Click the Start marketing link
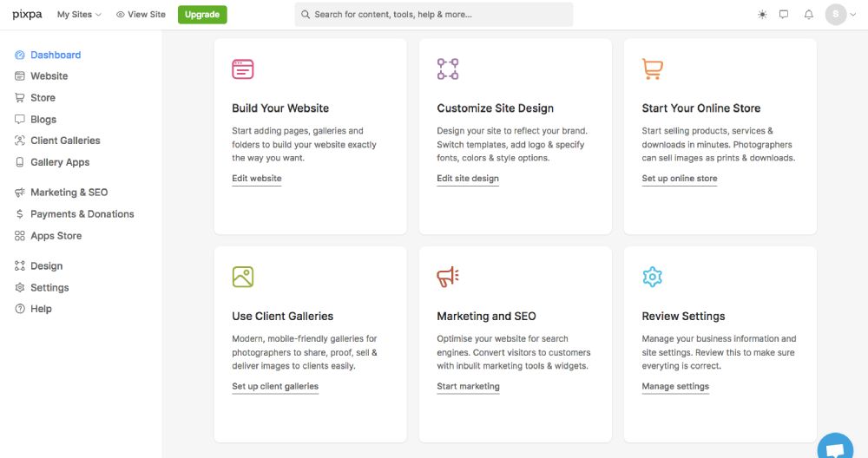Viewport: 868px width, 458px height. (468, 387)
